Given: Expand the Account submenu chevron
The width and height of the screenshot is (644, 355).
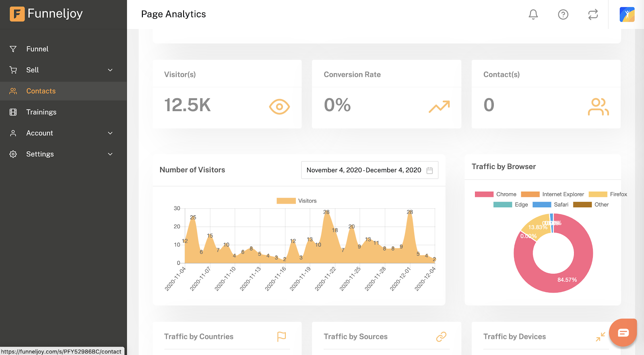Looking at the screenshot, I should pos(110,133).
